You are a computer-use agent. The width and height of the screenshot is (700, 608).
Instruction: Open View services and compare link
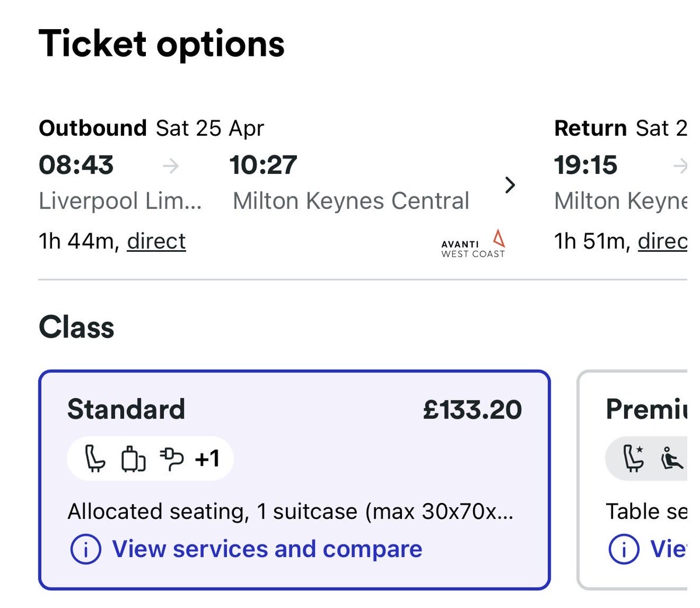267,549
